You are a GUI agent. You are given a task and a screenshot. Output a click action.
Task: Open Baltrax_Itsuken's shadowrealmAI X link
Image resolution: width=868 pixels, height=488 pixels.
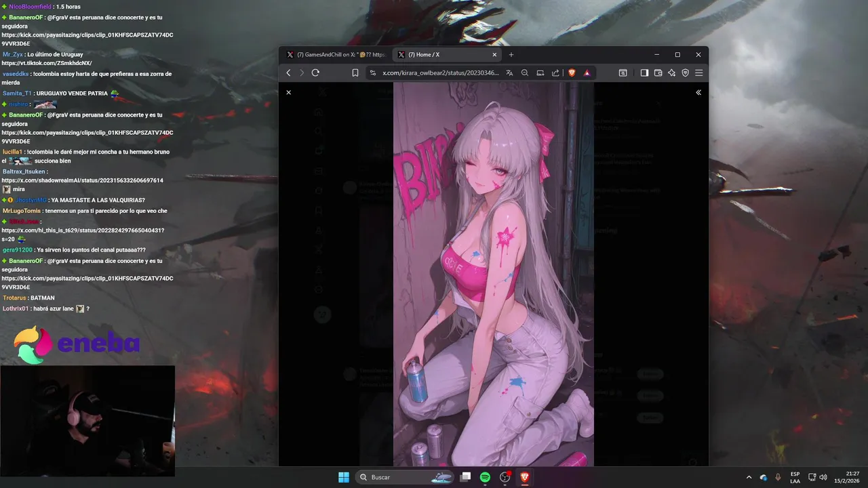pos(82,180)
